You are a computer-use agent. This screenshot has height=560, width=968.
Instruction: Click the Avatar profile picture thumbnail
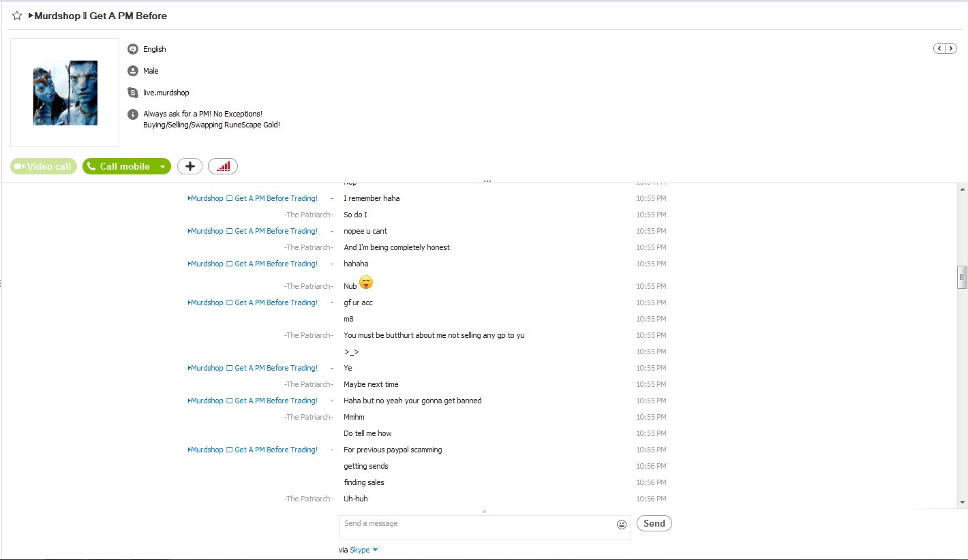point(65,93)
